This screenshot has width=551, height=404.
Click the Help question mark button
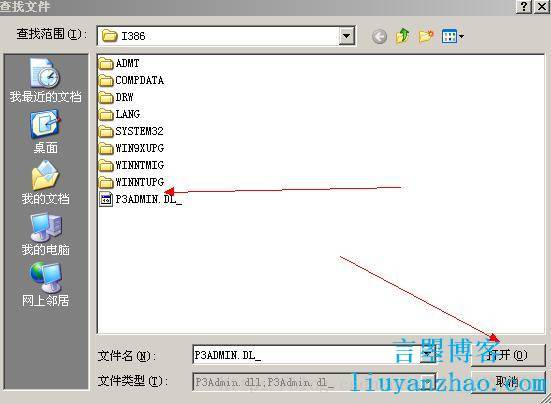(x=524, y=7)
